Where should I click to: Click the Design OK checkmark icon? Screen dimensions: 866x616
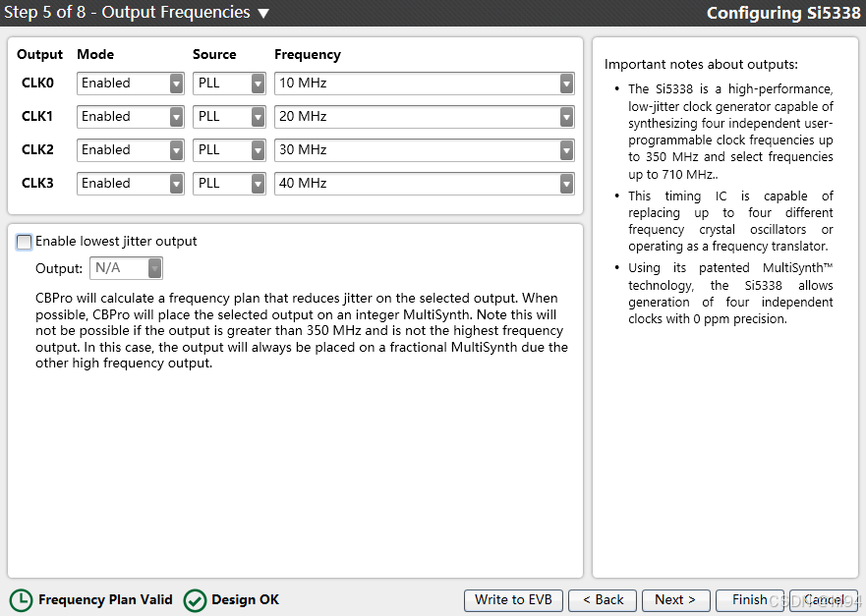point(195,600)
